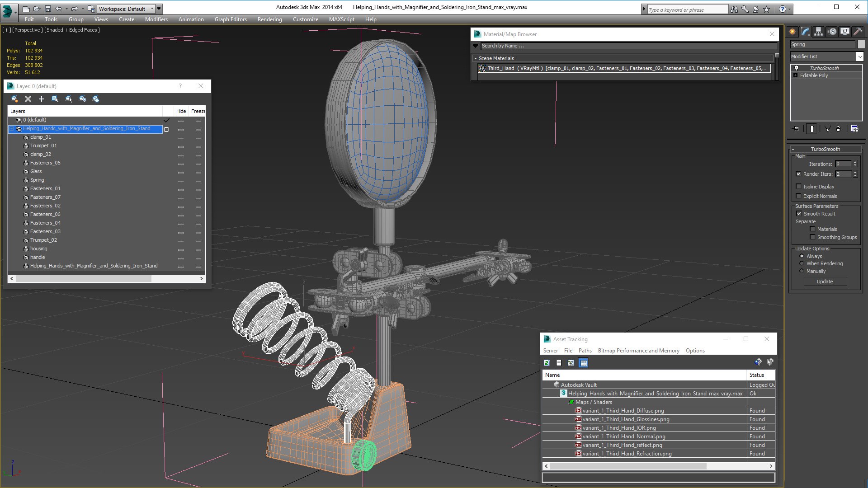
Task: Select the Manually update option
Action: [802, 271]
